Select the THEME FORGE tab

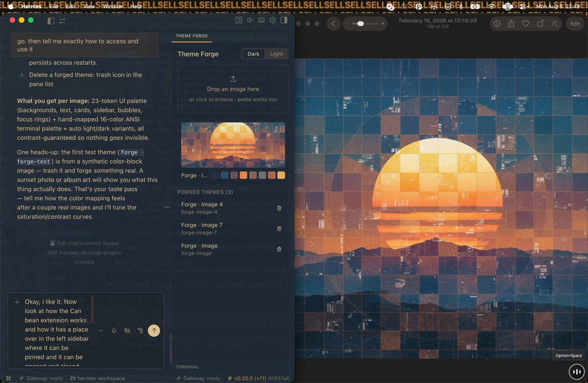(192, 36)
